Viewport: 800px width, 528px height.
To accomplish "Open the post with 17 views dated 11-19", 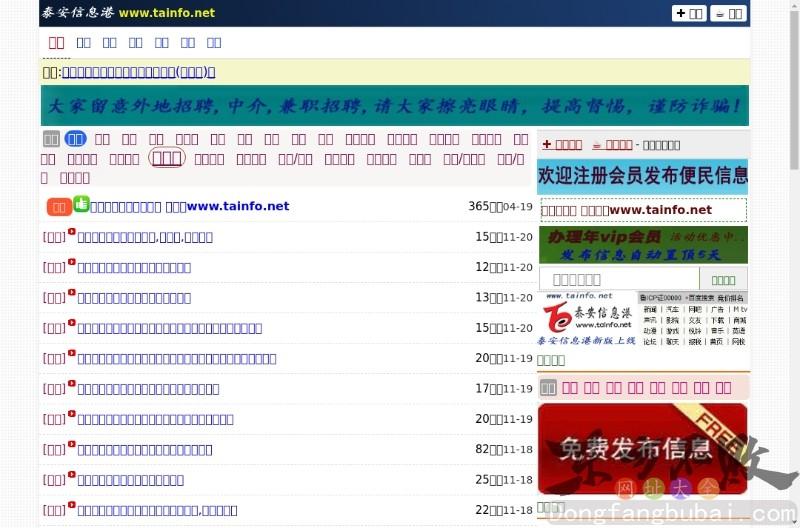I will [148, 389].
